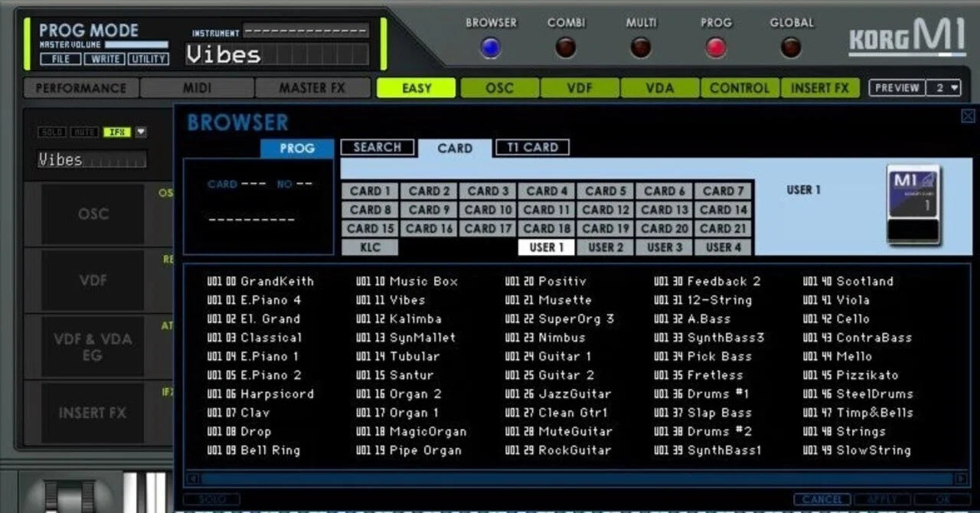This screenshot has height=513, width=980.
Task: Select CARD 1 button
Action: click(370, 191)
